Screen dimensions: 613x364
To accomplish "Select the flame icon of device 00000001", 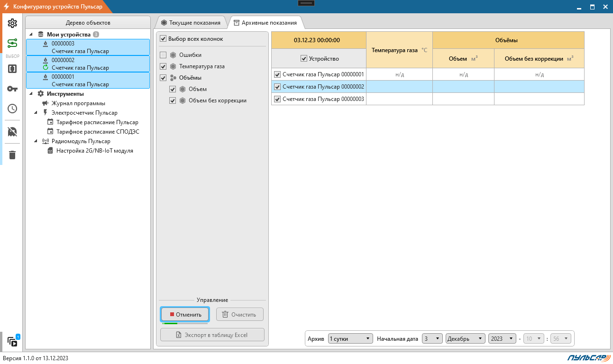I will [x=46, y=77].
